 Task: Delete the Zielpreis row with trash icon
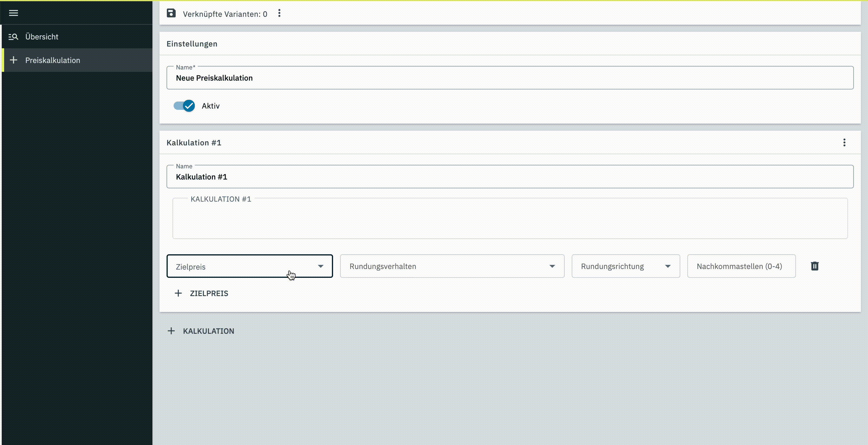[814, 266]
